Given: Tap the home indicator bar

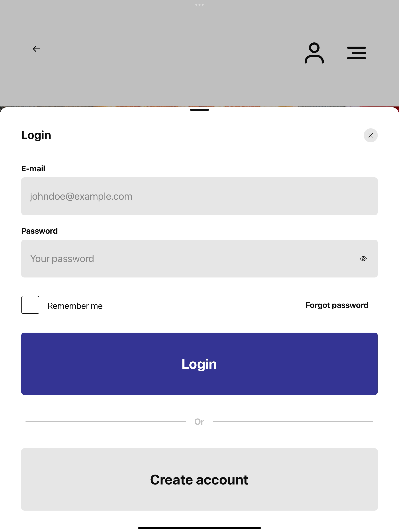Looking at the screenshot, I should 199,528.
